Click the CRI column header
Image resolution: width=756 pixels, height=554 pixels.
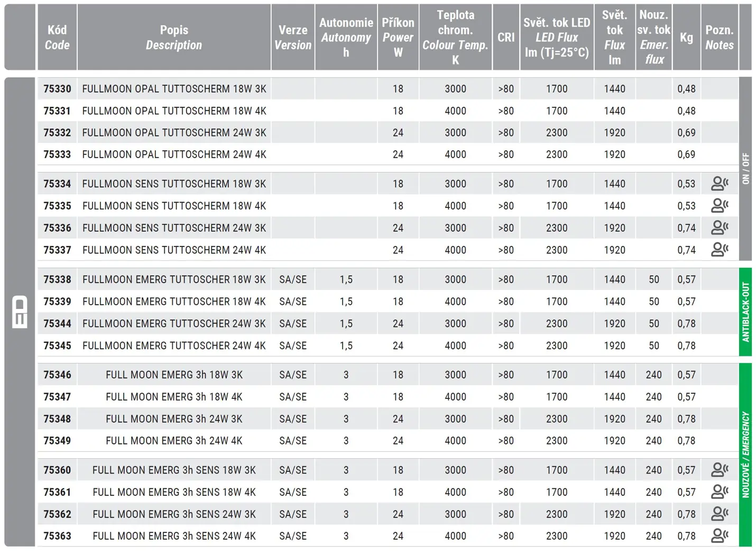click(x=506, y=38)
